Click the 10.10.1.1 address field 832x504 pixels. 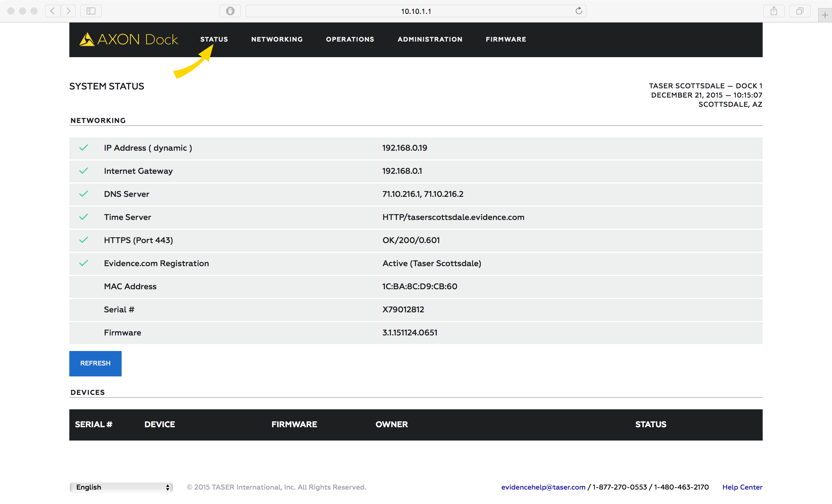coord(416,11)
